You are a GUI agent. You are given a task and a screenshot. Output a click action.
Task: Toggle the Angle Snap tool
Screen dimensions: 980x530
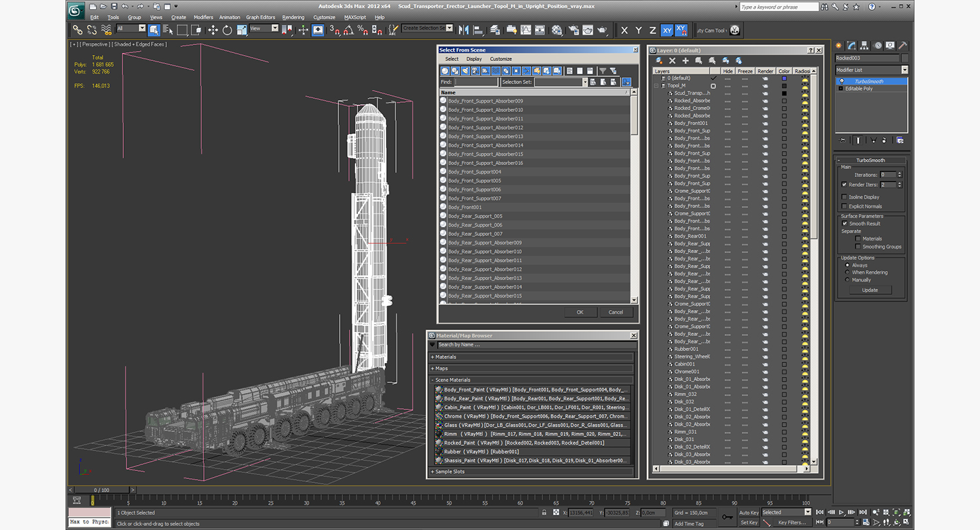click(x=348, y=30)
